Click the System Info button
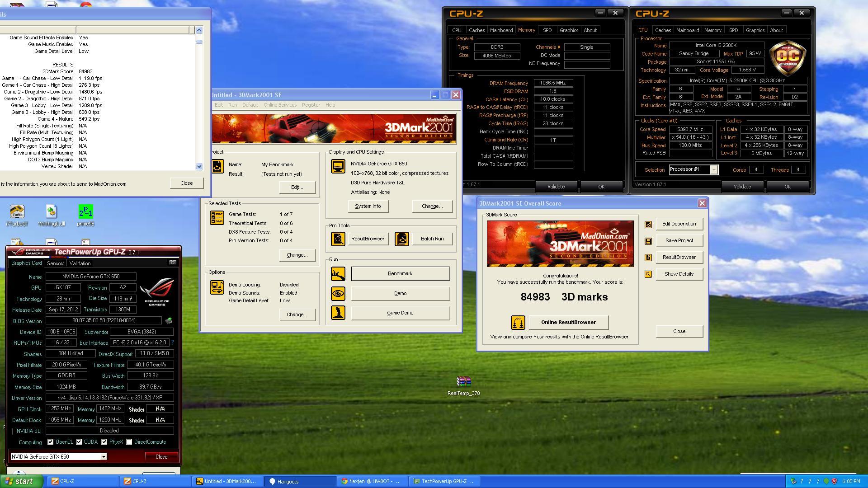Viewport: 868px width, 488px height. click(368, 206)
